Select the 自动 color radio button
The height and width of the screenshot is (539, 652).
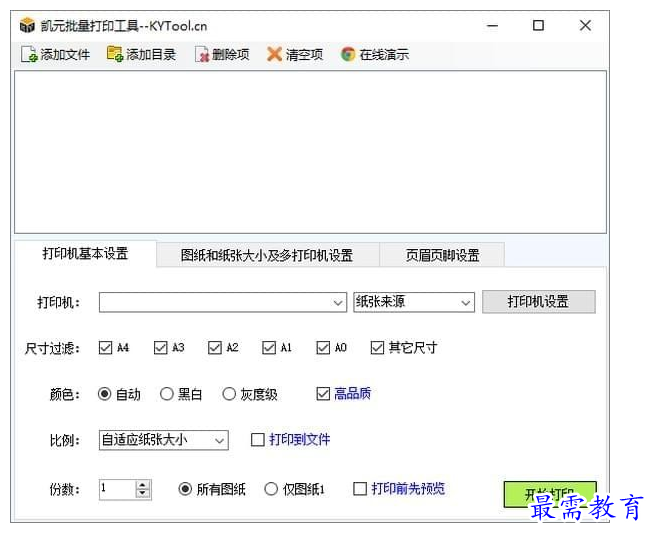point(104,394)
